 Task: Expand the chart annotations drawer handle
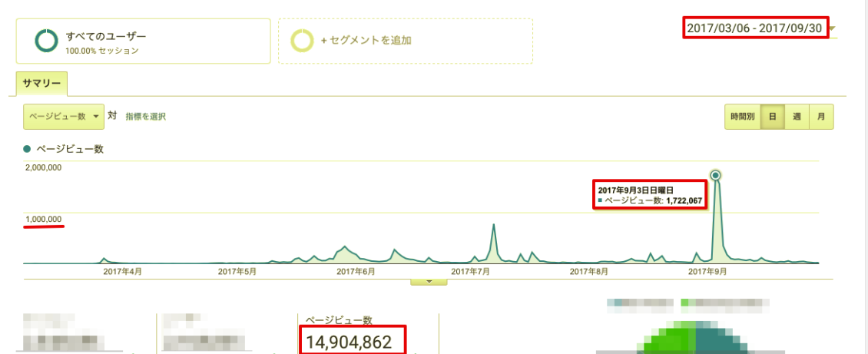pyautogui.click(x=429, y=282)
